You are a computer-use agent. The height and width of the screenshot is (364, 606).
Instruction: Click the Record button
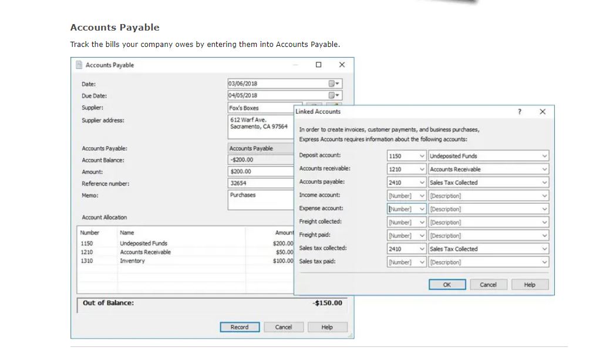[x=240, y=327]
